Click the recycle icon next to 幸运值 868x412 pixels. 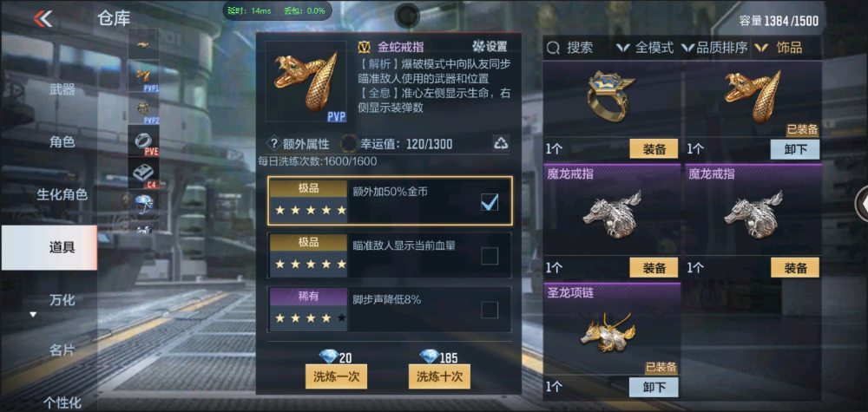click(x=501, y=144)
